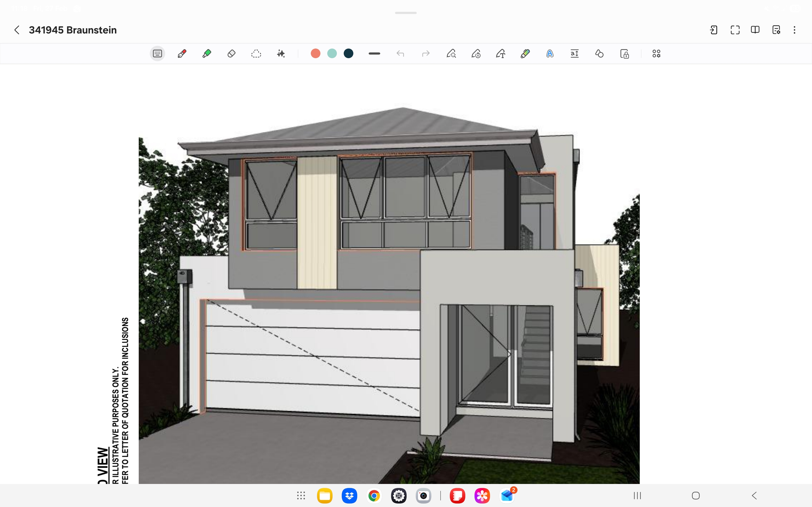This screenshot has width=812, height=507.
Task: Open the shapes tool
Action: [599, 54]
